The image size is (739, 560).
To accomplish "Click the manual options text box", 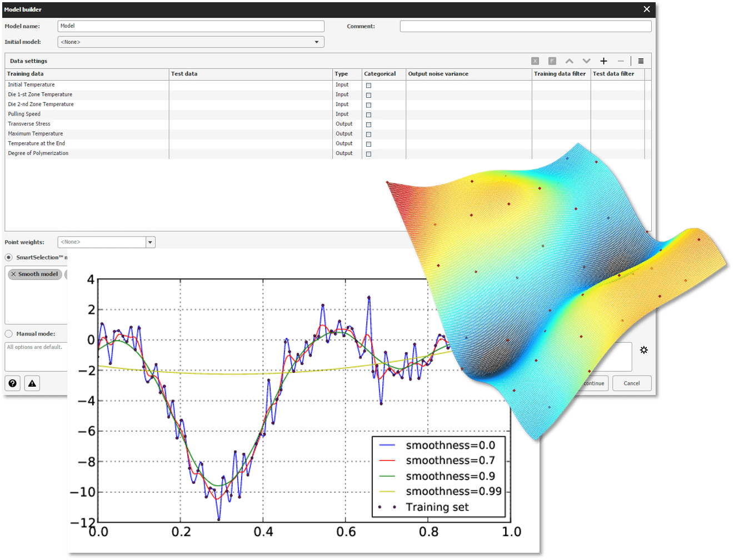I will pos(36,357).
